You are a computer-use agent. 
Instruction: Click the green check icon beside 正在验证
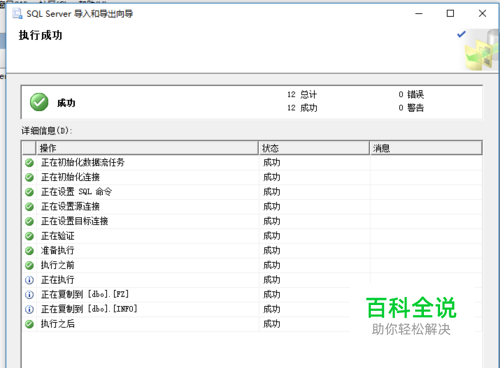pos(29,236)
